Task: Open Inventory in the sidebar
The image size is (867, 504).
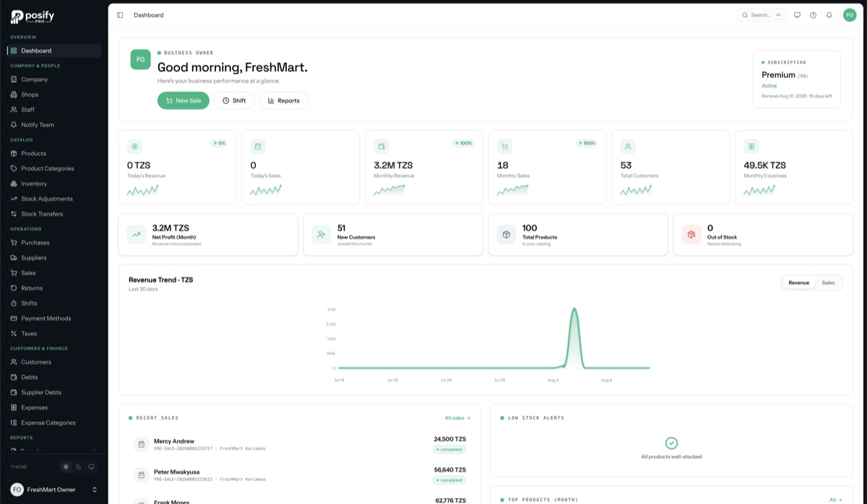Action: click(x=54, y=183)
